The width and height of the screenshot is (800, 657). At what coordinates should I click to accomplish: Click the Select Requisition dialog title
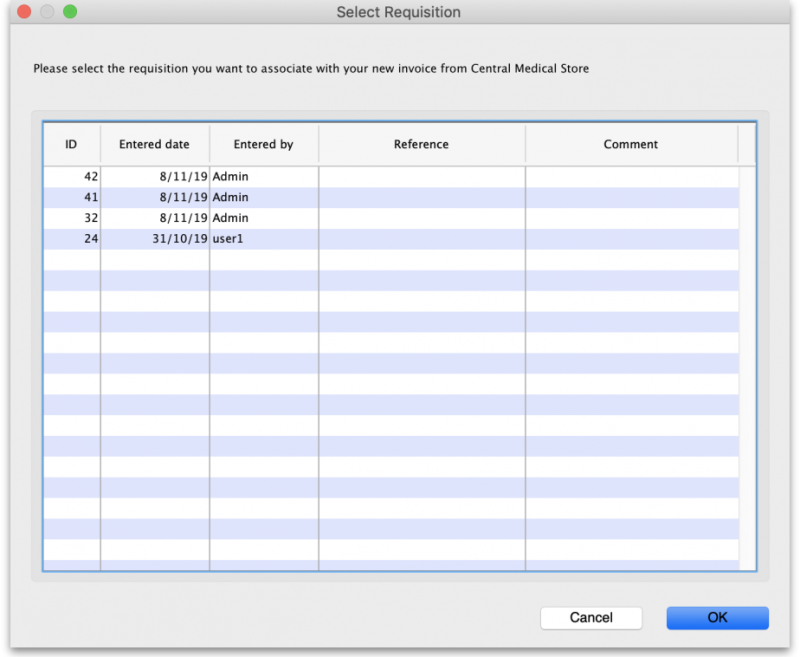pos(400,12)
